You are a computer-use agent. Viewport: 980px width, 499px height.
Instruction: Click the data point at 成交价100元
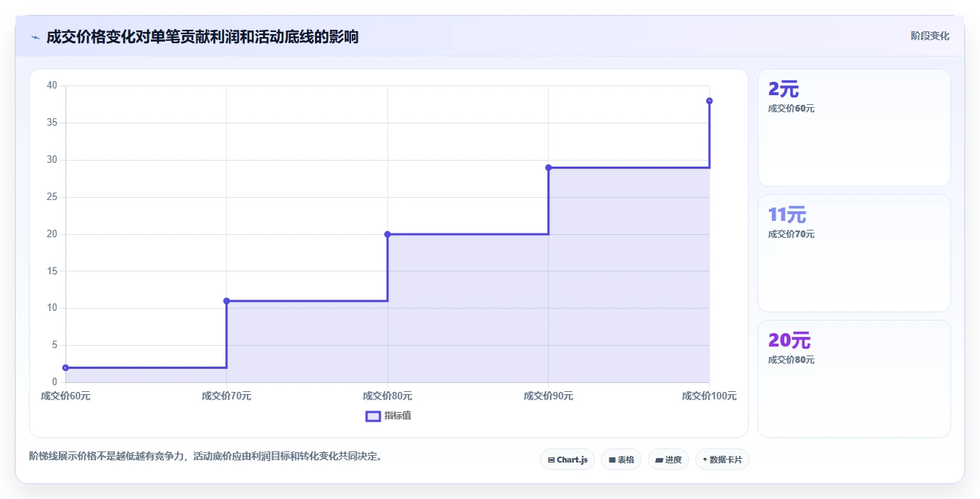click(709, 101)
